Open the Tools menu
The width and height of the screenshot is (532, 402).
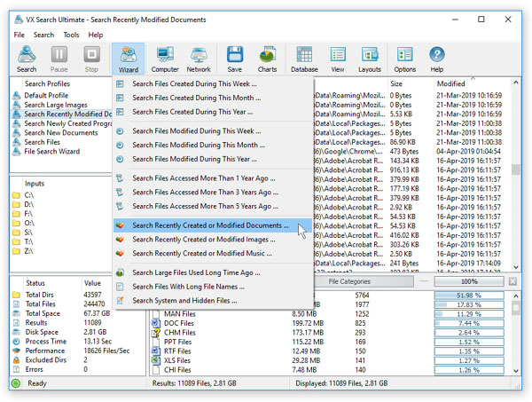(71, 35)
